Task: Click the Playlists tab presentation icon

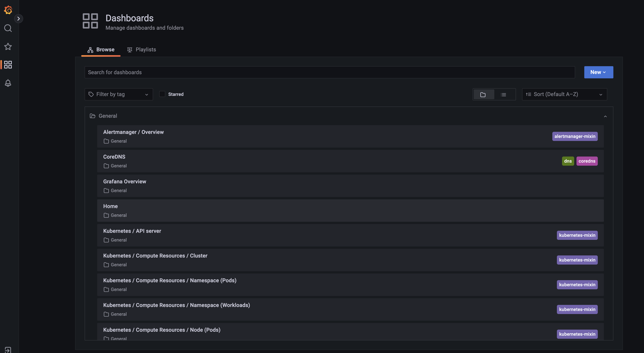Action: click(x=130, y=50)
